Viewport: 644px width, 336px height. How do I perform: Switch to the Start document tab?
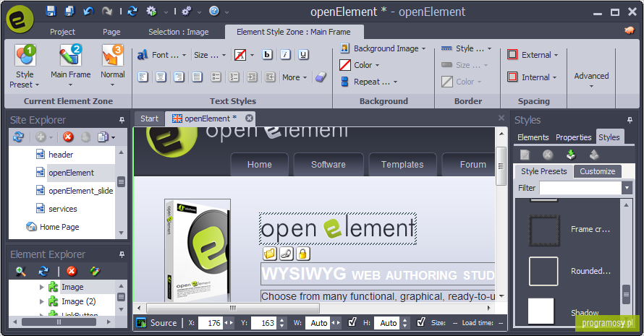[x=149, y=119]
